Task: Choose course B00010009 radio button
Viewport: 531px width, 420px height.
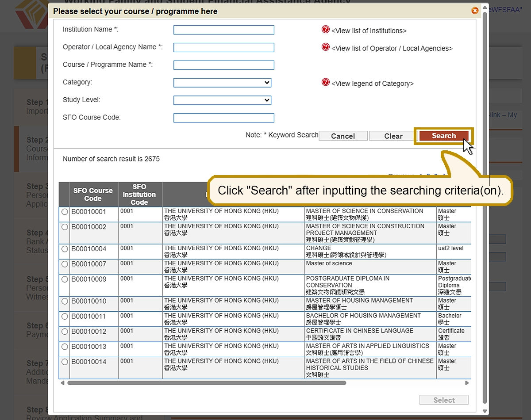Action: (x=65, y=279)
